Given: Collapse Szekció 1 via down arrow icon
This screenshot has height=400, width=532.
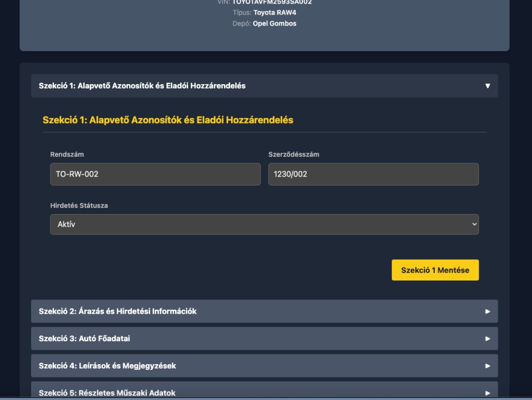Looking at the screenshot, I should (x=487, y=86).
